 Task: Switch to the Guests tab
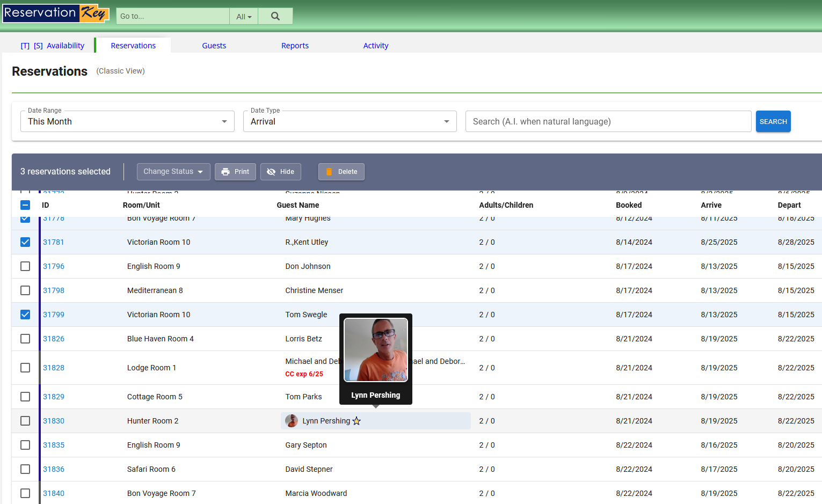coord(214,46)
